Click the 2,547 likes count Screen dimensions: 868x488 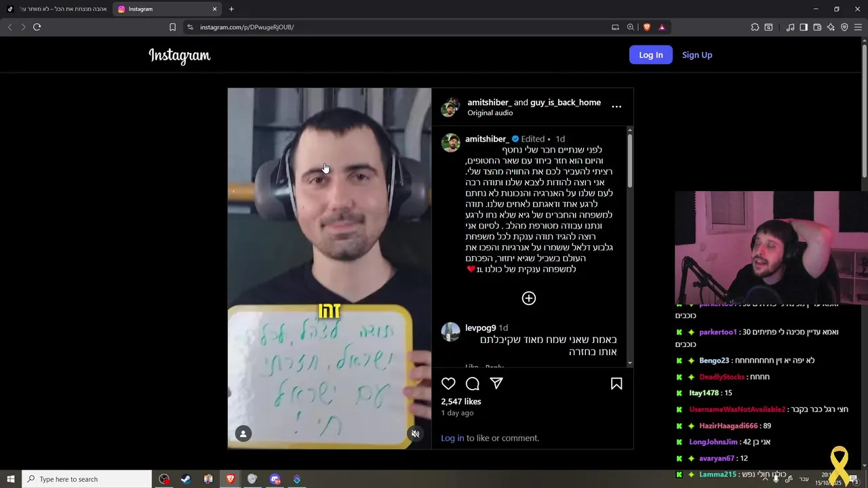point(461,401)
